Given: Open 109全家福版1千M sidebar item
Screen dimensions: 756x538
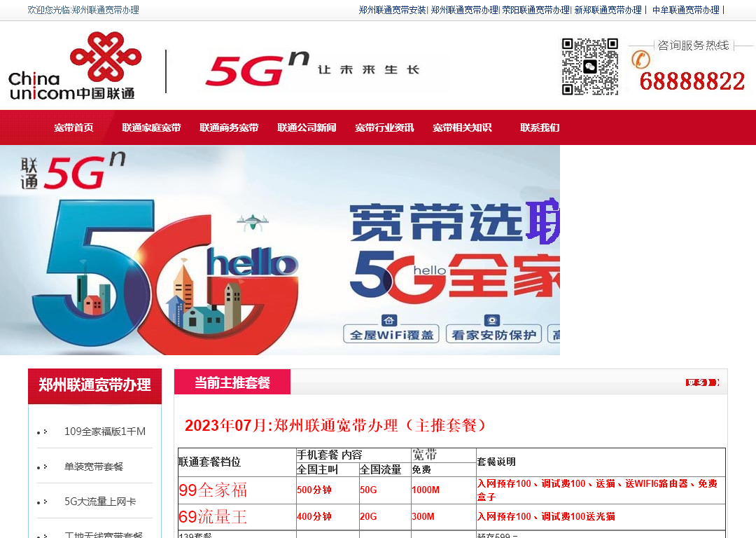Looking at the screenshot, I should pos(104,432).
